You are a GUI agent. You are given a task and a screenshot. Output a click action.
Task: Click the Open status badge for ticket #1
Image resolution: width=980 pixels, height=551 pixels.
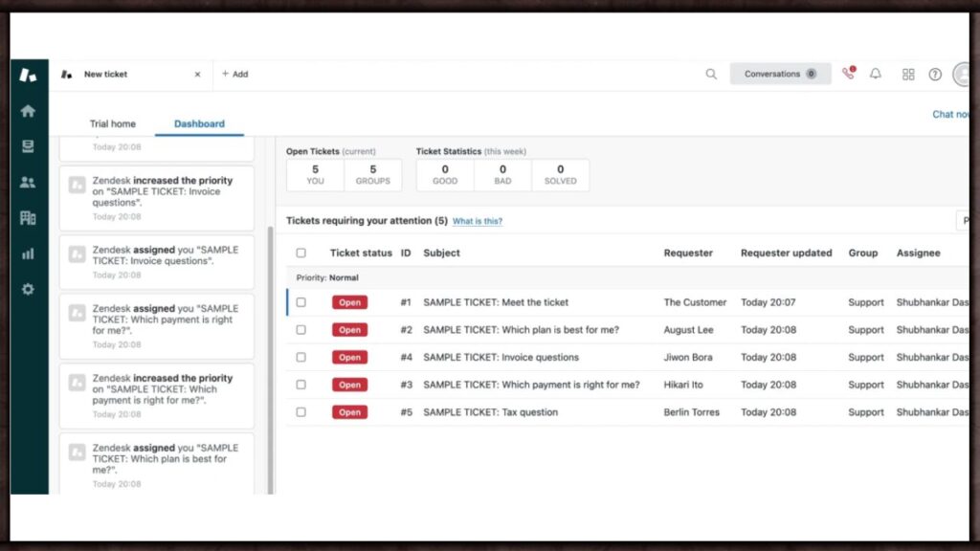[x=349, y=302]
